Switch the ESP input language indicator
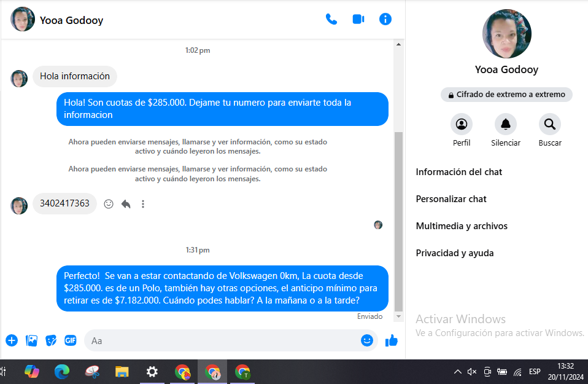This screenshot has height=384, width=588. tap(535, 372)
